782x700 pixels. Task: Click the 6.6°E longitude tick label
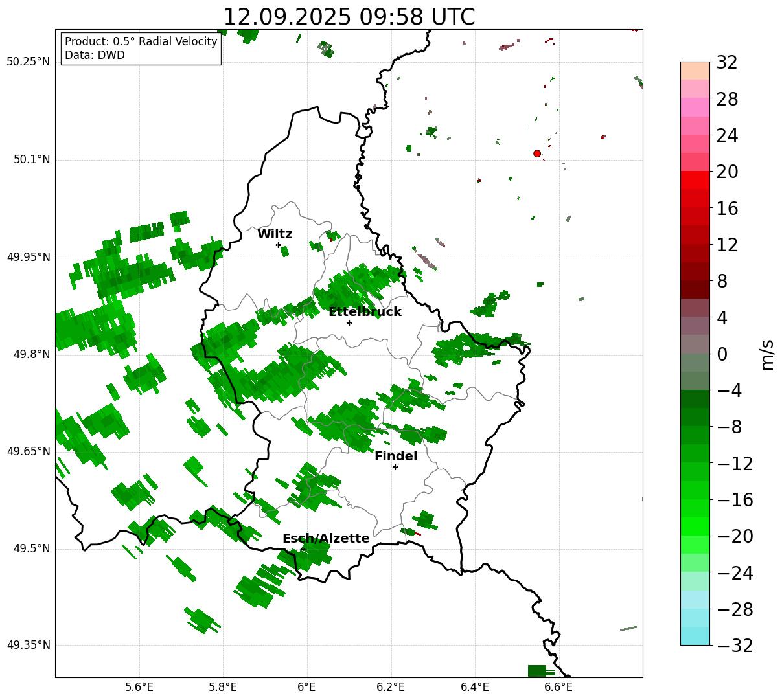coord(558,686)
